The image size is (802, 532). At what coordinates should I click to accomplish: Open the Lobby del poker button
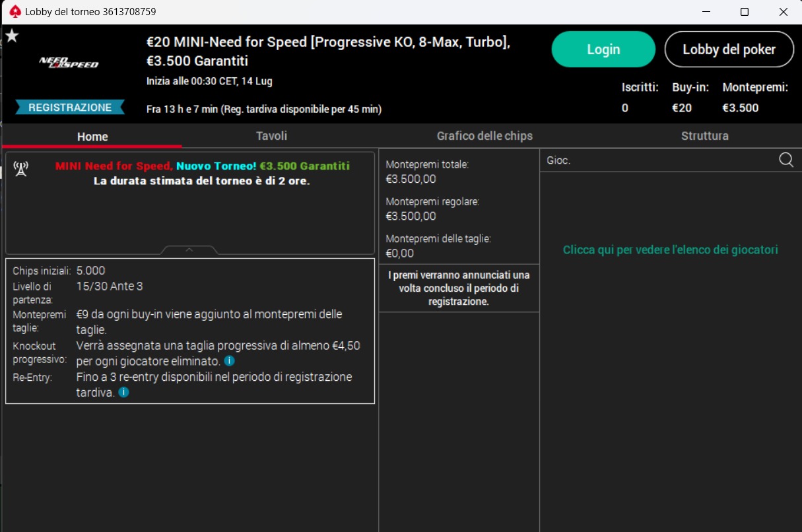tap(729, 50)
